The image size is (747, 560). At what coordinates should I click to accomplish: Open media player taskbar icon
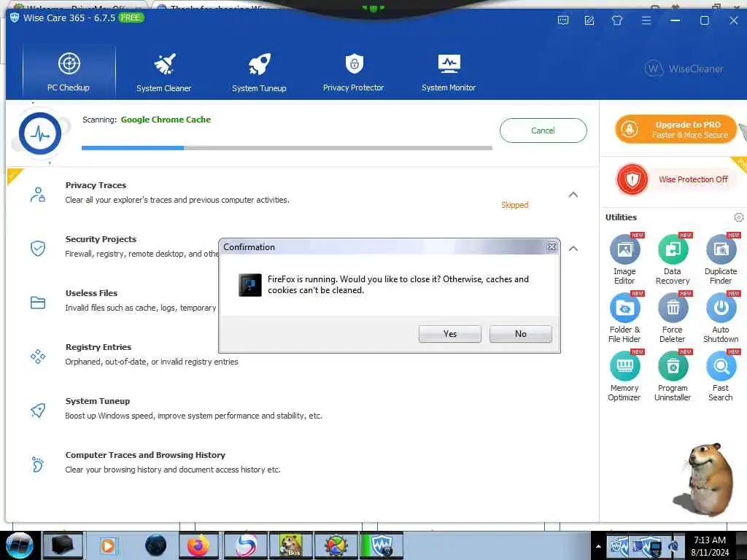click(x=108, y=545)
